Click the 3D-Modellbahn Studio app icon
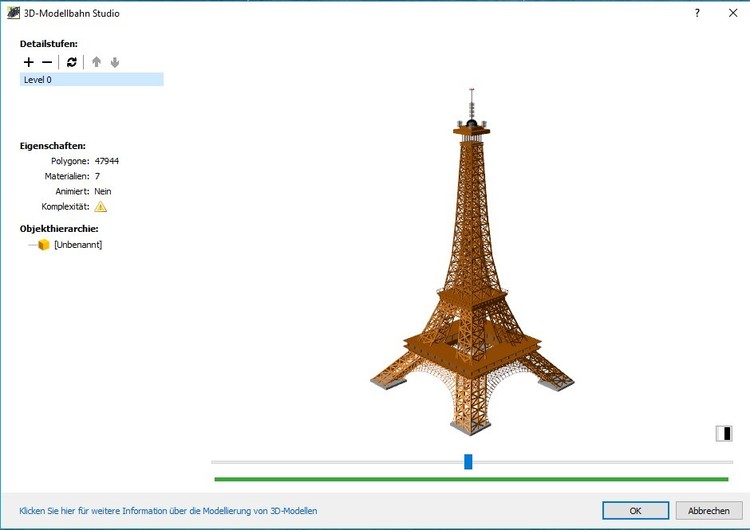 [13, 13]
